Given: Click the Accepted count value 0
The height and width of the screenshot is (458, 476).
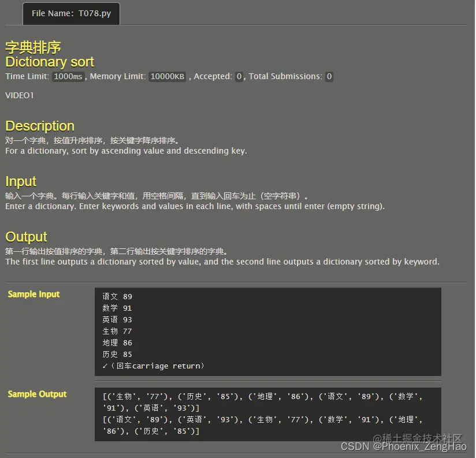Looking at the screenshot, I should [x=239, y=76].
